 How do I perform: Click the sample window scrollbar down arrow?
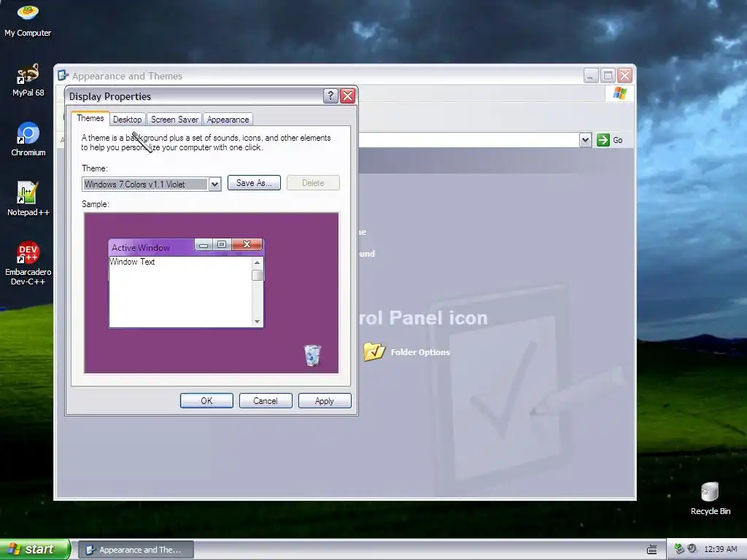258,322
